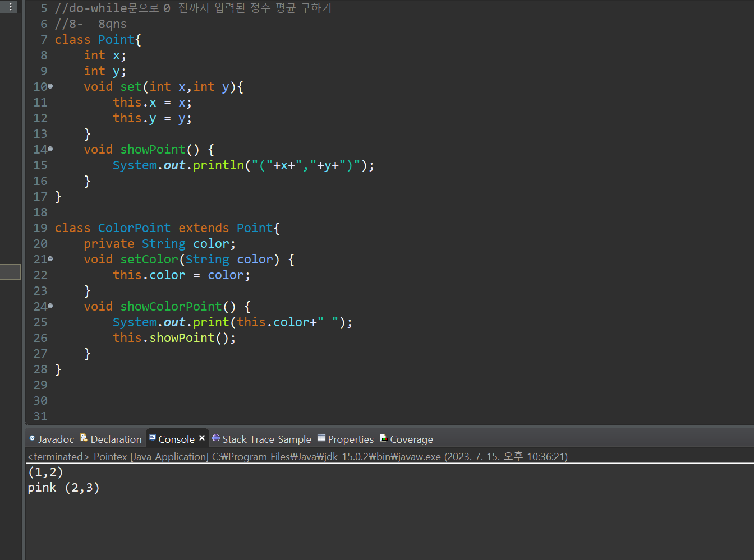754x560 pixels.
Task: Collapse the set method at line 10
Action: pyautogui.click(x=50, y=86)
